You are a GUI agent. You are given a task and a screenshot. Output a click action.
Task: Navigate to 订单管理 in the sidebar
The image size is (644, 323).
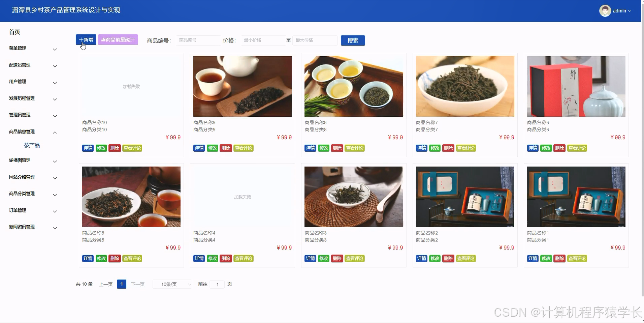point(17,210)
